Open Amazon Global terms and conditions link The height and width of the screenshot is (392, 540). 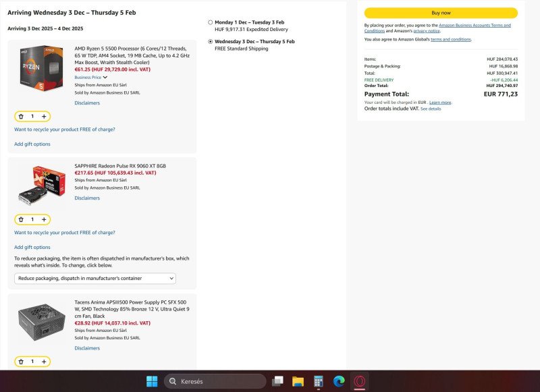pyautogui.click(x=451, y=39)
